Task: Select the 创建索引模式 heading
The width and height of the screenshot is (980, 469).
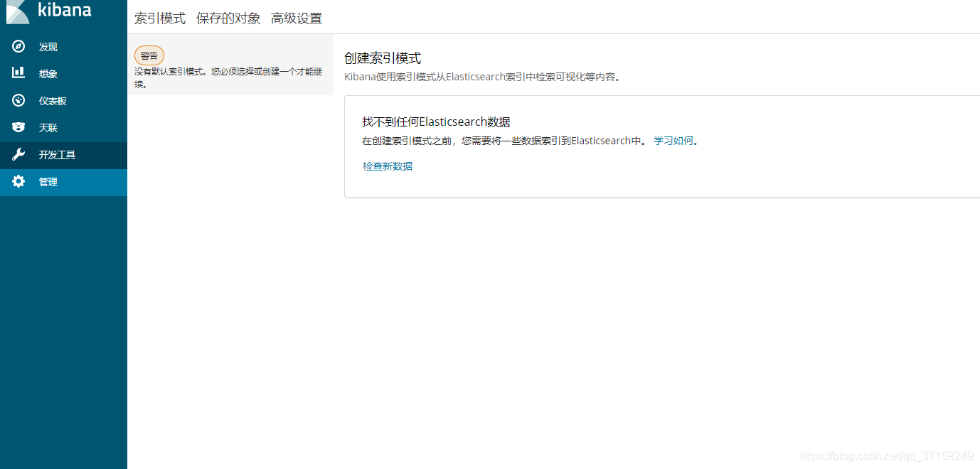Action: [383, 58]
